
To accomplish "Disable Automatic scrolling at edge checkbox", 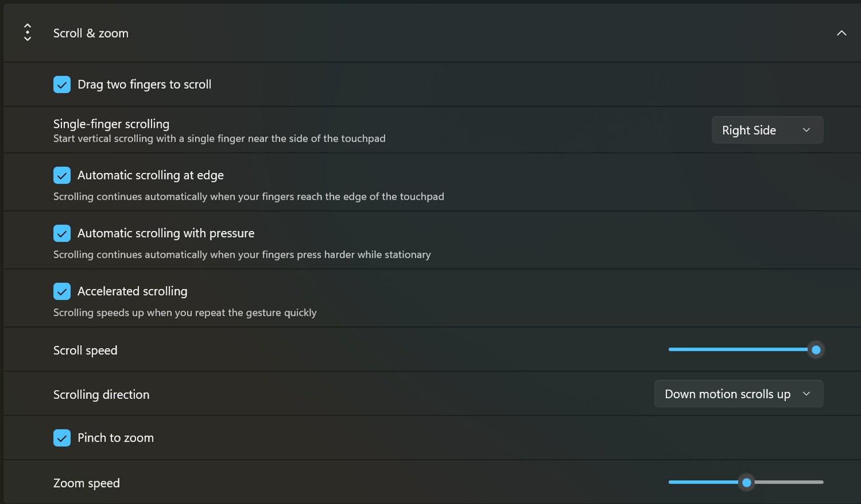I will pyautogui.click(x=62, y=175).
